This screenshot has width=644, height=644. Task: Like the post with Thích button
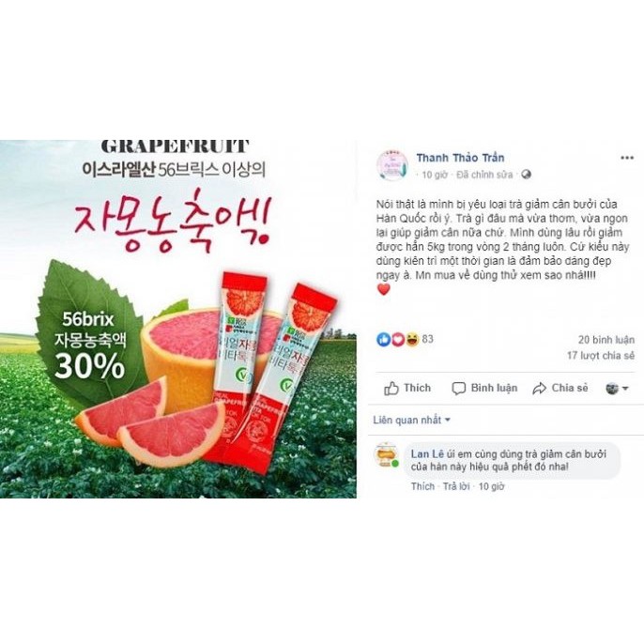(x=407, y=388)
